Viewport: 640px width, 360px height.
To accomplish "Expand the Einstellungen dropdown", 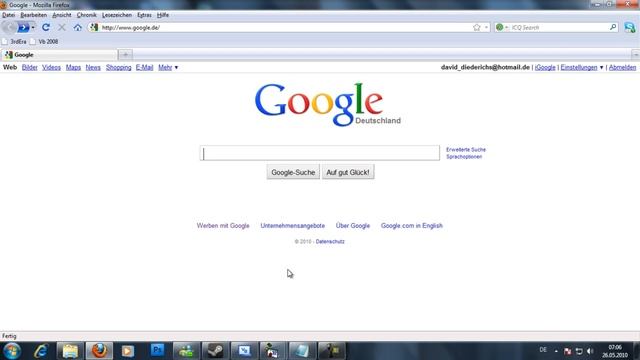I will click(582, 67).
